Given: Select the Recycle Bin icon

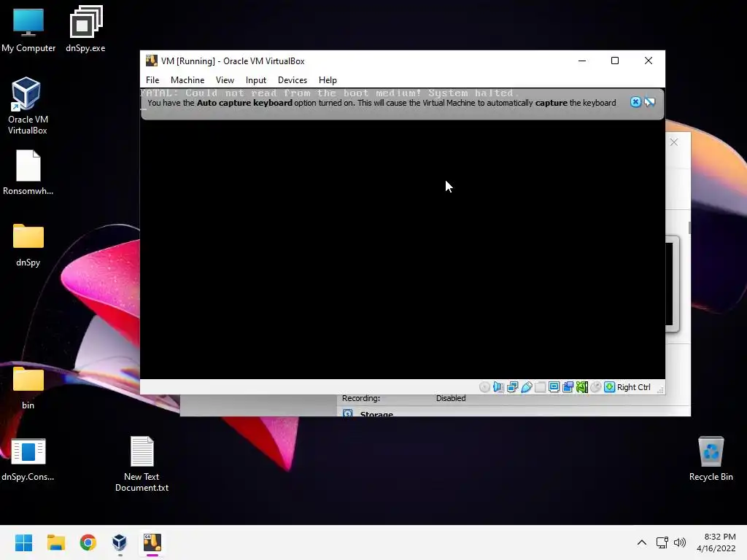Looking at the screenshot, I should pyautogui.click(x=711, y=459).
